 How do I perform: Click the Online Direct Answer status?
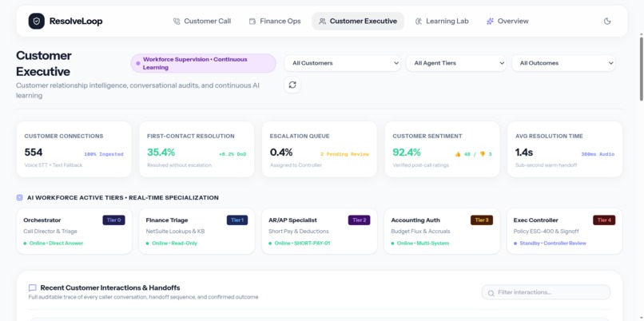[x=54, y=243]
